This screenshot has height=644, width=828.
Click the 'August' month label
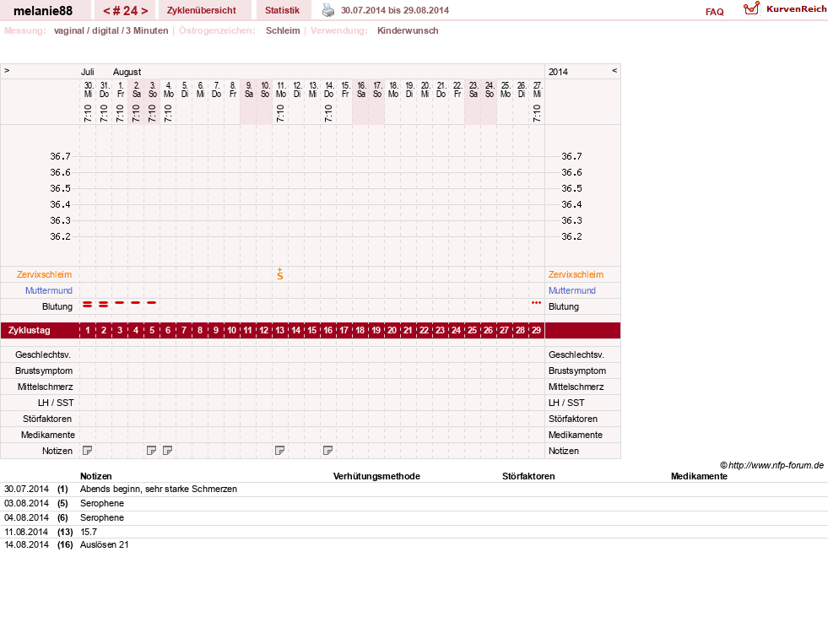point(127,72)
